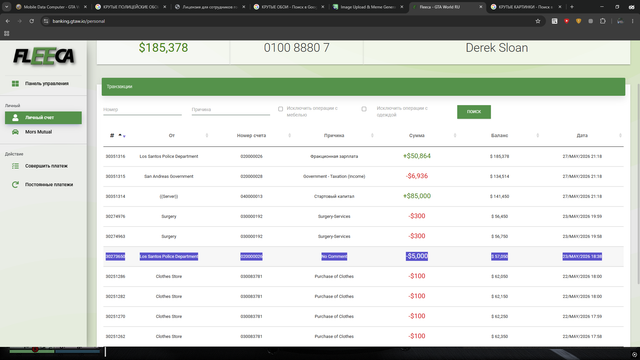
Task: Click the account number 0100 8880 7
Action: click(x=296, y=48)
